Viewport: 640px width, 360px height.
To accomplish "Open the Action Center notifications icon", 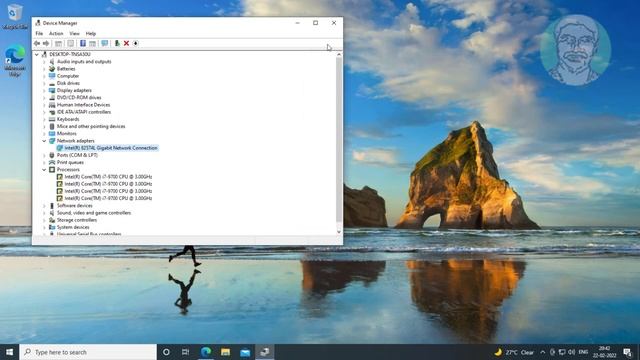I will click(627, 352).
